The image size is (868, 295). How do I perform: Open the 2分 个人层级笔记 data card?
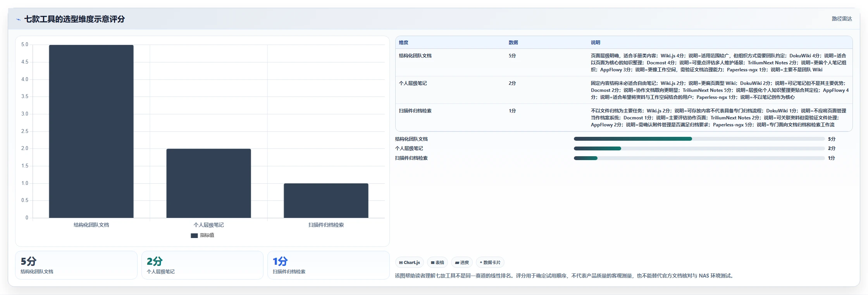[x=202, y=265]
